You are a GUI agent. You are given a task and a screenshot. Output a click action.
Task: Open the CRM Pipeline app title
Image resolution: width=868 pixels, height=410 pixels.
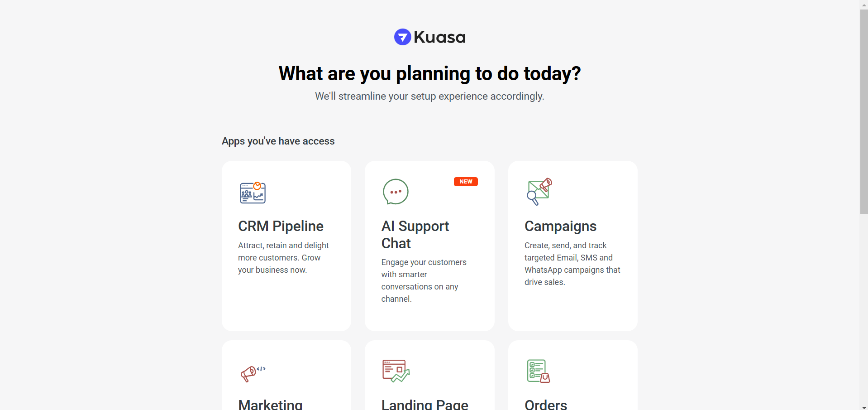(x=281, y=226)
